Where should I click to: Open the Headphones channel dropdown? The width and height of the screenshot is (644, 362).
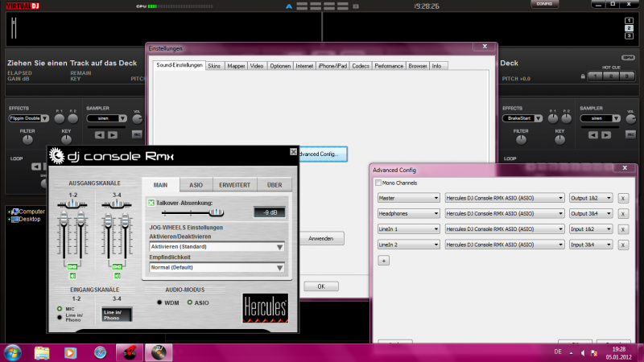pyautogui.click(x=408, y=213)
